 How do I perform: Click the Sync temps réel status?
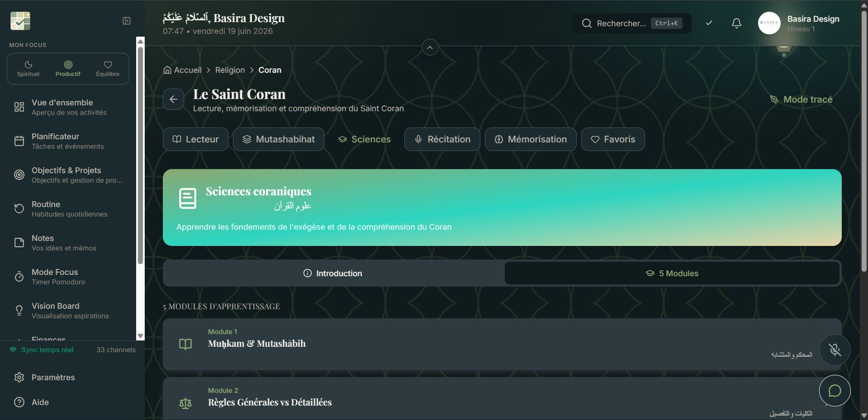click(x=42, y=350)
